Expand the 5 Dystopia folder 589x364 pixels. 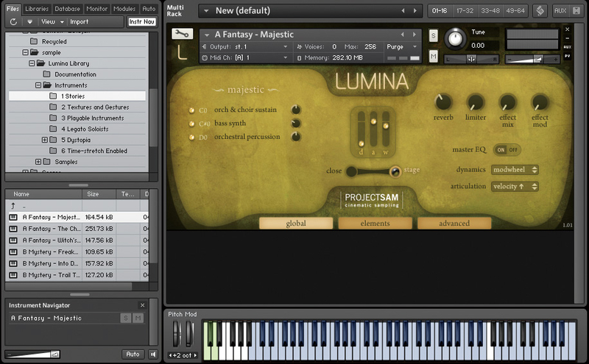pyautogui.click(x=45, y=140)
